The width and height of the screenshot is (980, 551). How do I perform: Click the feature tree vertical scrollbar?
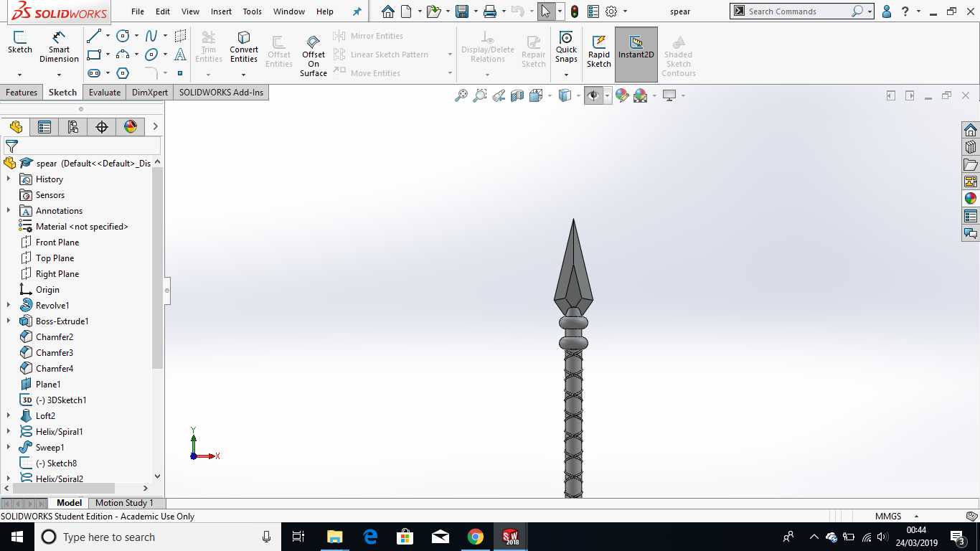click(158, 269)
